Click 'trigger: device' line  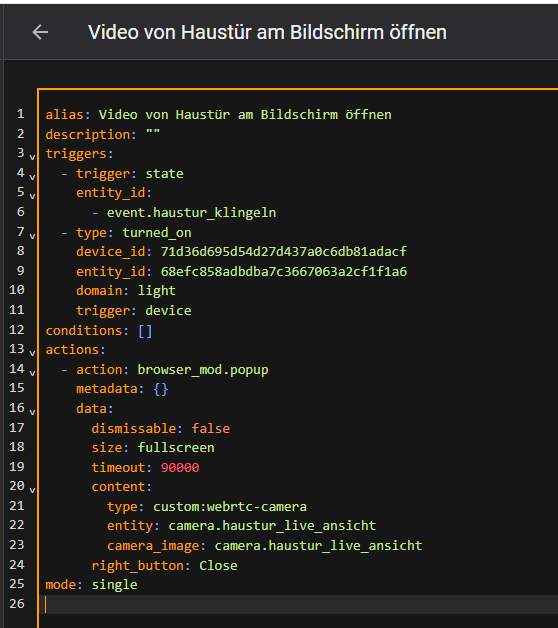pyautogui.click(x=134, y=310)
